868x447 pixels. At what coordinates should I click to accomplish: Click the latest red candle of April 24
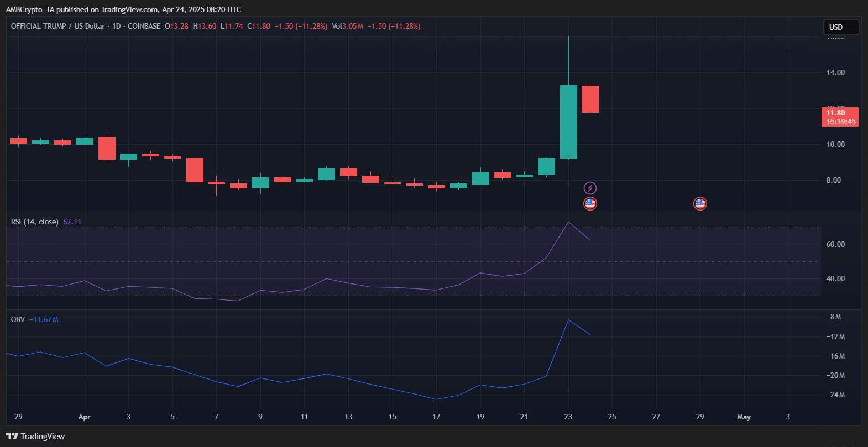click(x=590, y=99)
